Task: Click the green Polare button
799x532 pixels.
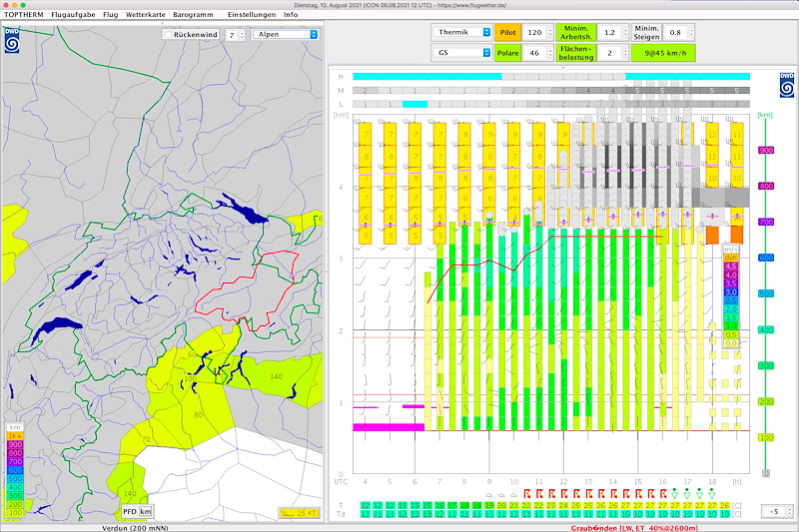Action: click(x=507, y=53)
